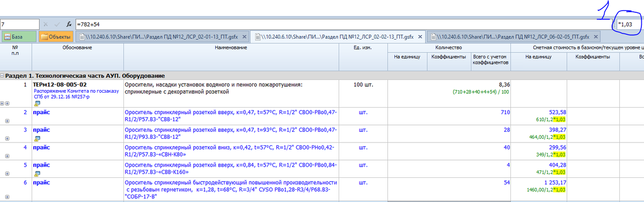Close the ЛСР_02-01-13_ПТ.gsfx tab
This screenshot has width=644, height=202.
click(x=244, y=37)
